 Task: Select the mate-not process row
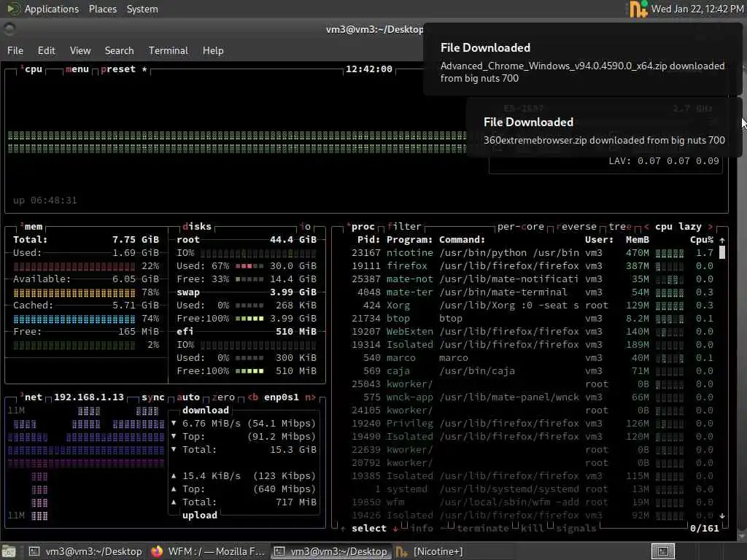click(532, 279)
